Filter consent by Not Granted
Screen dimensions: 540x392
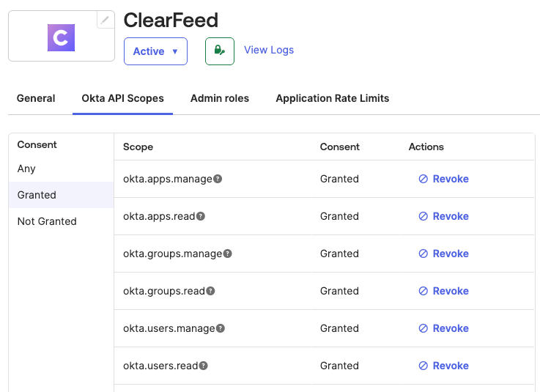pyautogui.click(x=47, y=221)
